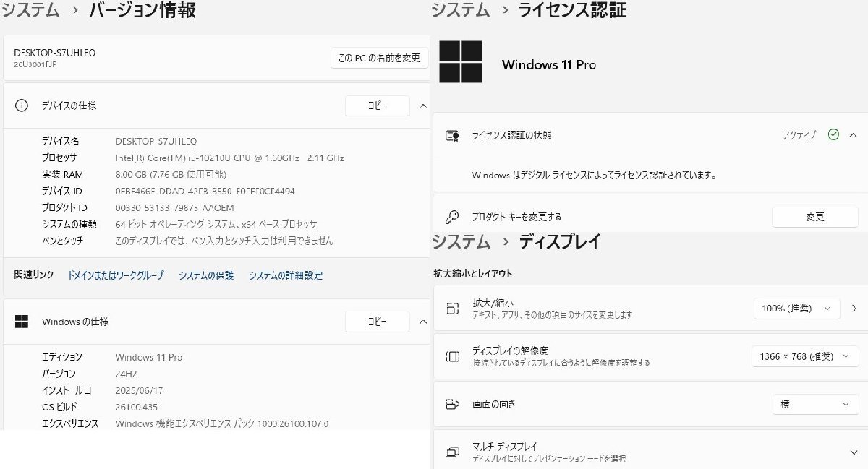Copy Windows specs with Windows の仕様 コピー button
Image resolution: width=868 pixels, height=469 pixels.
[x=378, y=322]
